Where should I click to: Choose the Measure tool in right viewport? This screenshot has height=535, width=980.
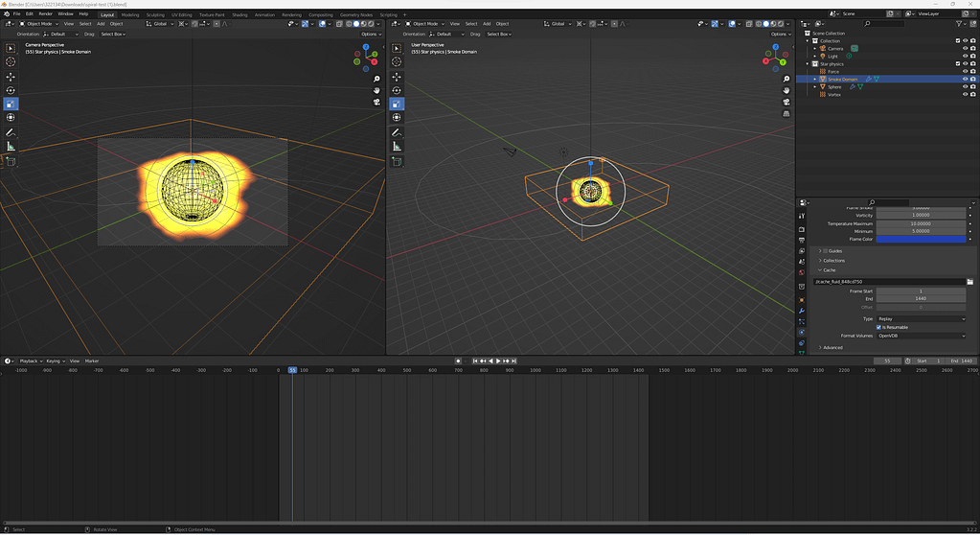397,146
